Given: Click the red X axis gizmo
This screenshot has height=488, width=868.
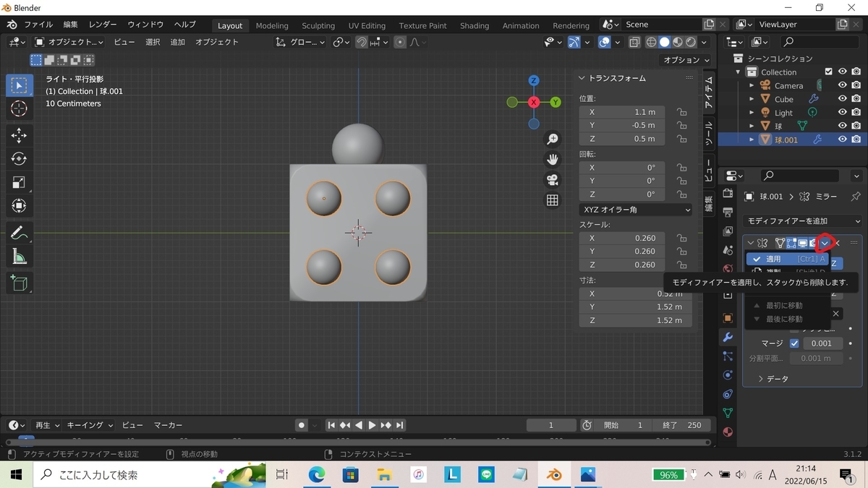Looking at the screenshot, I should [x=534, y=103].
